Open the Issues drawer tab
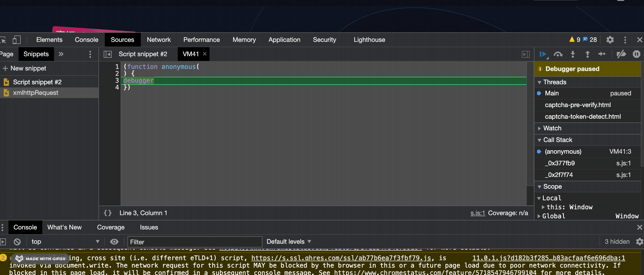644x275 pixels. tap(149, 227)
